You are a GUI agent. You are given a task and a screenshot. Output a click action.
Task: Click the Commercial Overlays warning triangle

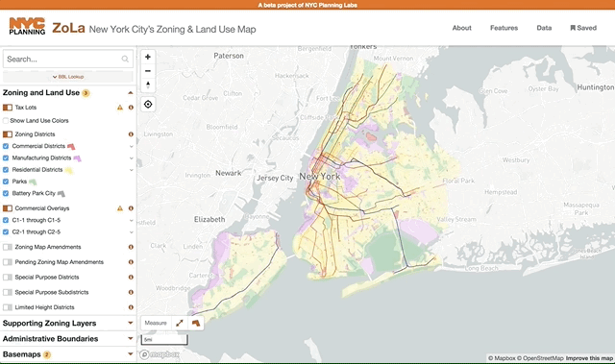[120, 208]
